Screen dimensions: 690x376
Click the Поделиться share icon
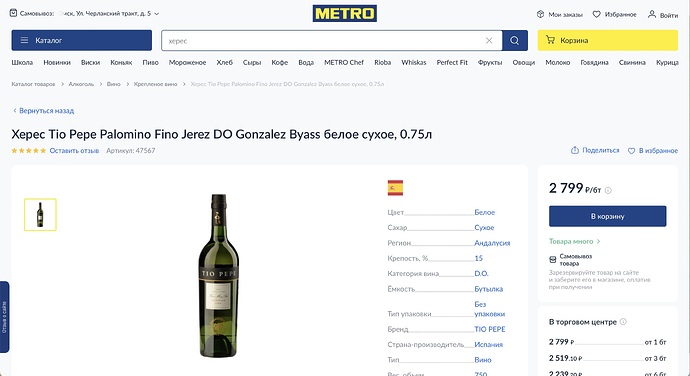[575, 150]
